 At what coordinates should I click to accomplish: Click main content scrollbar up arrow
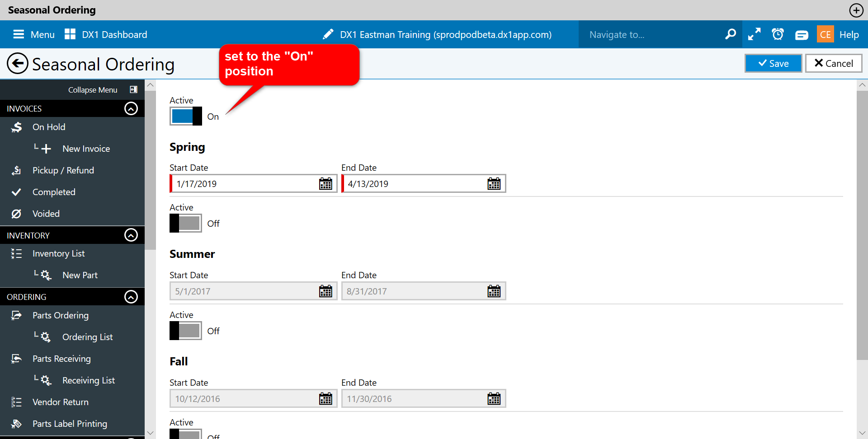pos(862,85)
